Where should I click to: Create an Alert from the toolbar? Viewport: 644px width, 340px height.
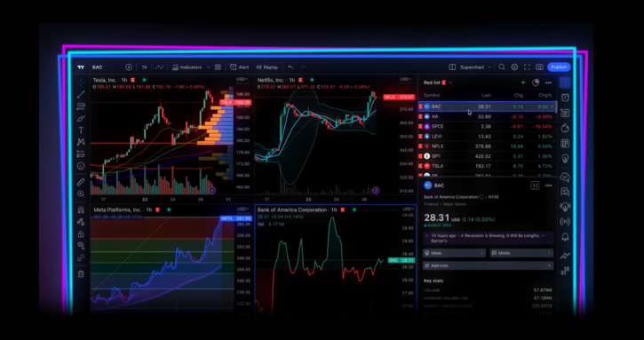pyautogui.click(x=240, y=67)
